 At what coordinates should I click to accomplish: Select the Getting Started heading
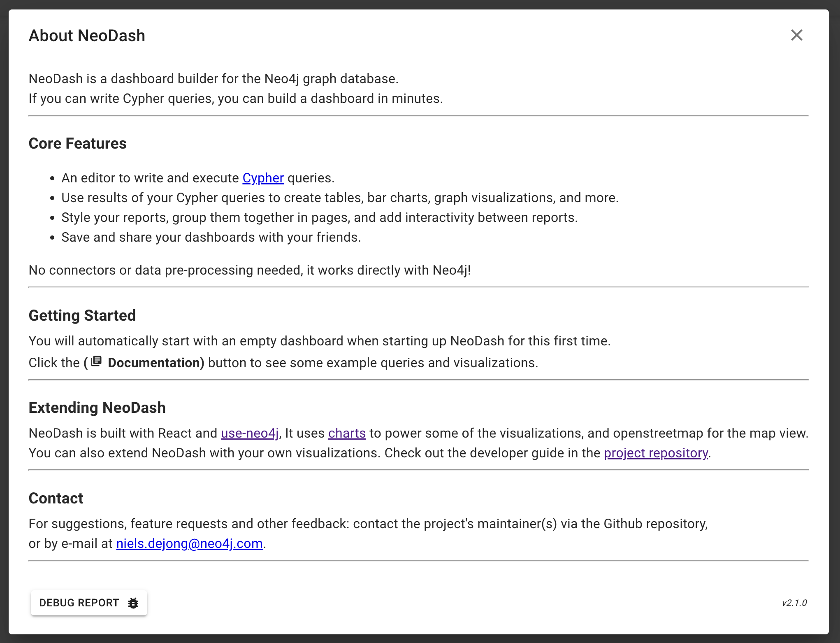[82, 315]
